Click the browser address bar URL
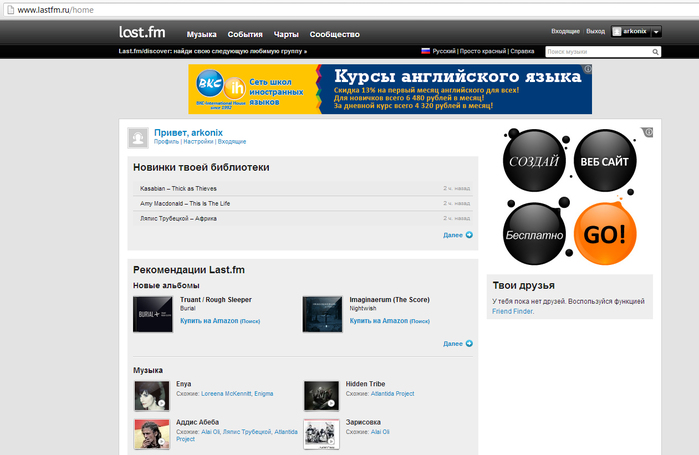 tap(55, 10)
